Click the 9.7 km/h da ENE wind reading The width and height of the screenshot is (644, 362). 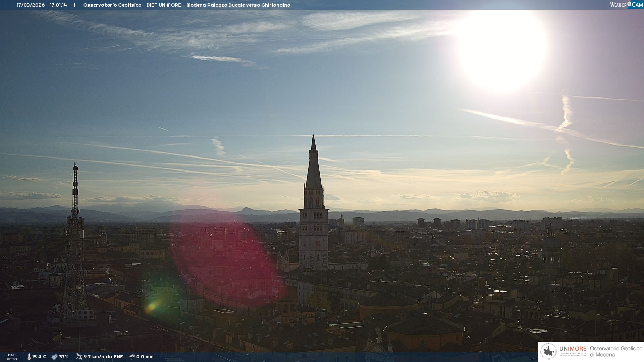tap(103, 357)
